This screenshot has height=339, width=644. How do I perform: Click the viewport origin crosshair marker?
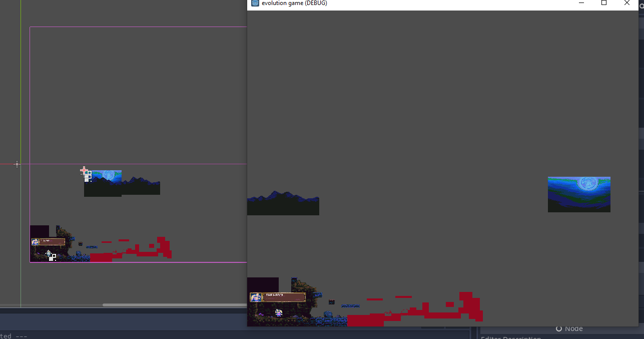(17, 164)
